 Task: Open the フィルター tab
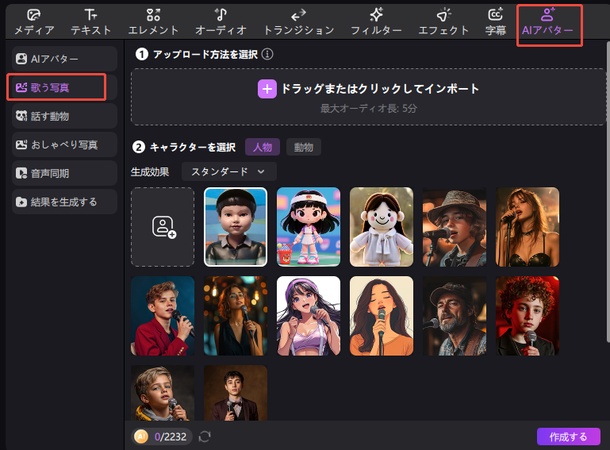(376, 22)
